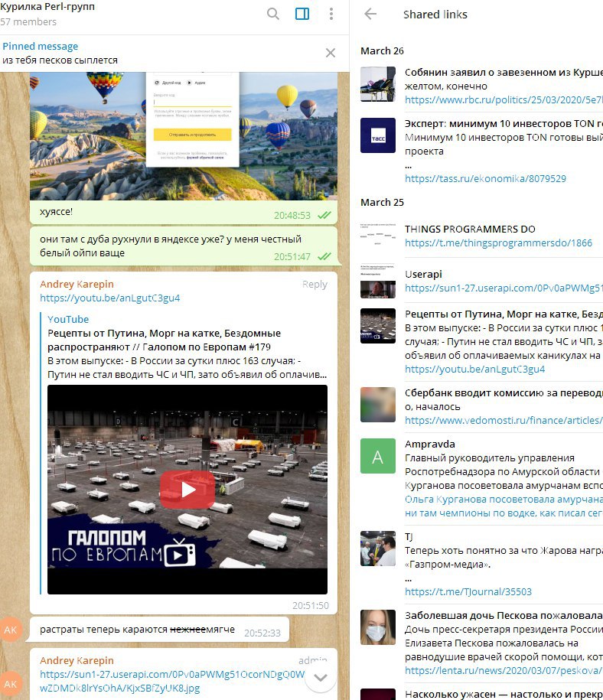Play the Галопом по Европам video
Screen dimensions: 603x700
point(187,490)
